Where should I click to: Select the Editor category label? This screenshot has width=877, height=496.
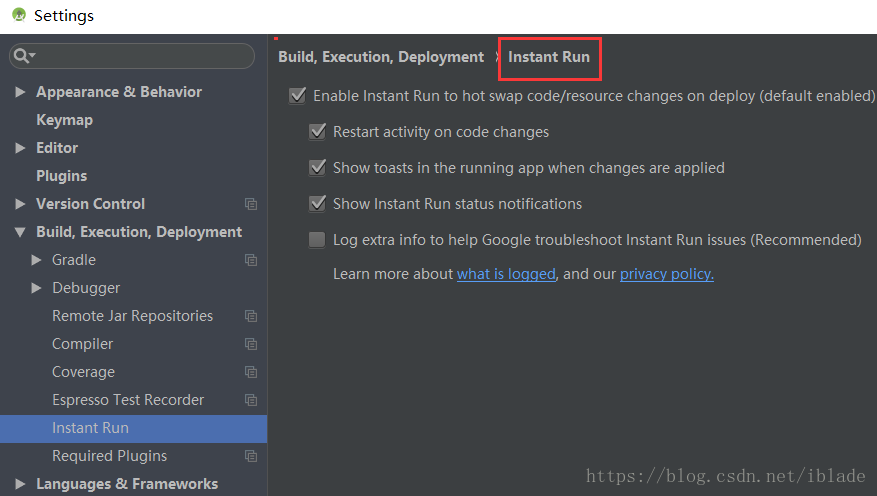57,148
